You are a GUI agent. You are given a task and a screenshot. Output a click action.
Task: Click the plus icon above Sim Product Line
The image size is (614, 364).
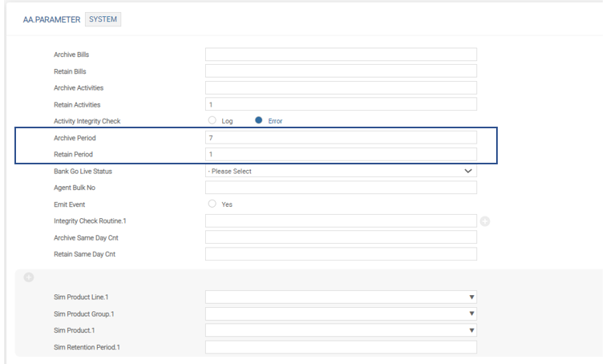(29, 277)
